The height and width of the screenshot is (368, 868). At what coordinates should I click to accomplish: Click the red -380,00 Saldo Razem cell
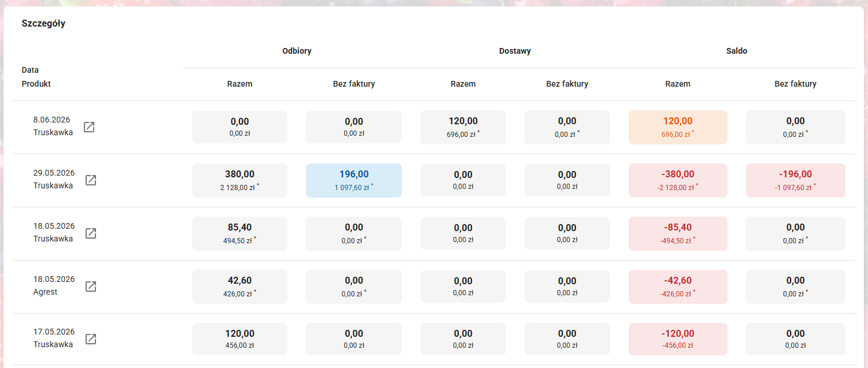coord(678,180)
